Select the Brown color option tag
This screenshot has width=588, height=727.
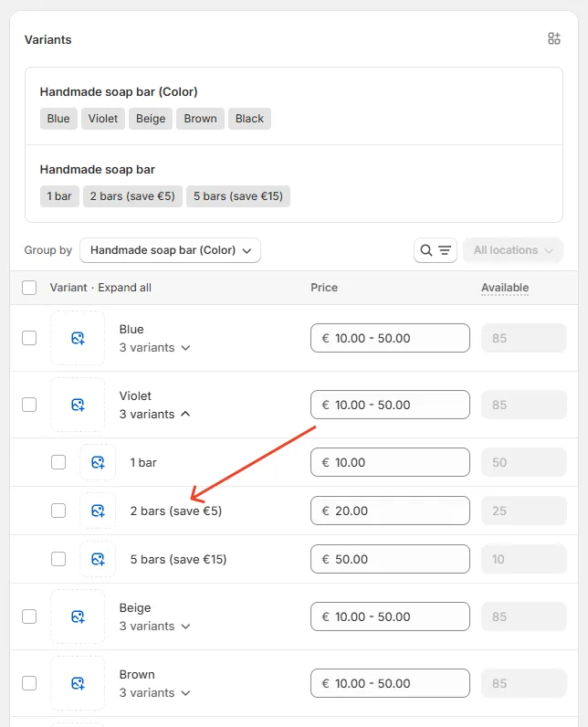click(x=200, y=119)
